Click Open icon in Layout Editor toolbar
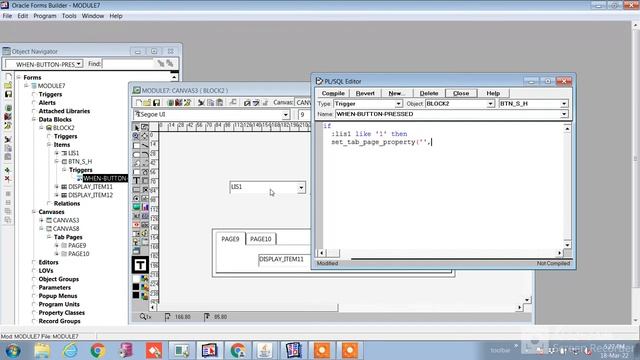Screen dimensions: 640x360 point(147,102)
